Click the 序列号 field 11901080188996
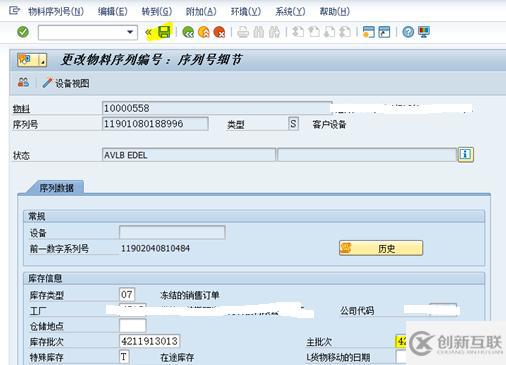The image size is (506, 365). 155,124
